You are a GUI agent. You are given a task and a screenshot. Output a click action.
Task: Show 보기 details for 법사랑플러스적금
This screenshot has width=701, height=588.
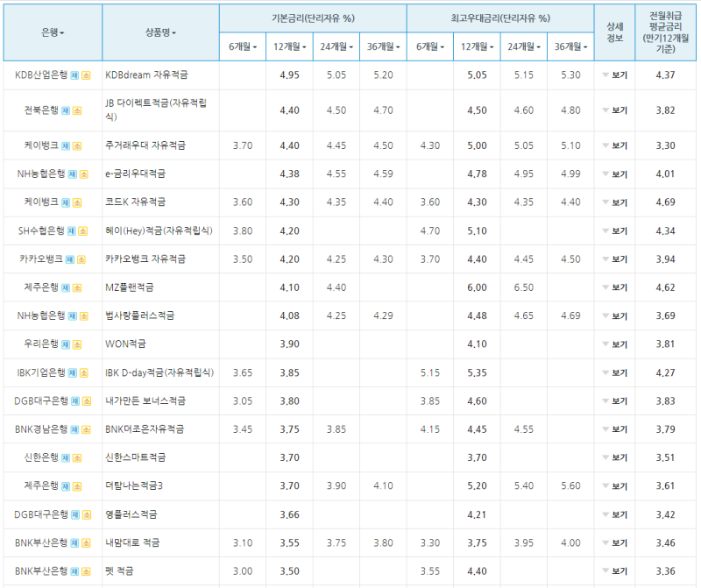point(615,316)
